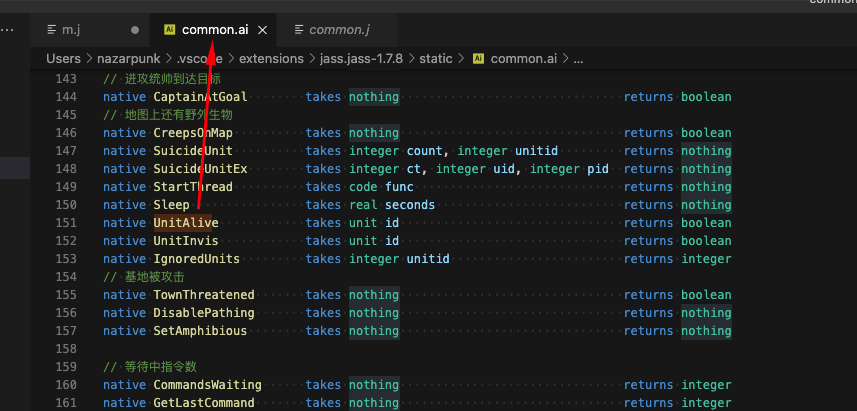The width and height of the screenshot is (857, 411).
Task: Expand the static breadcrumb folder
Action: click(436, 59)
